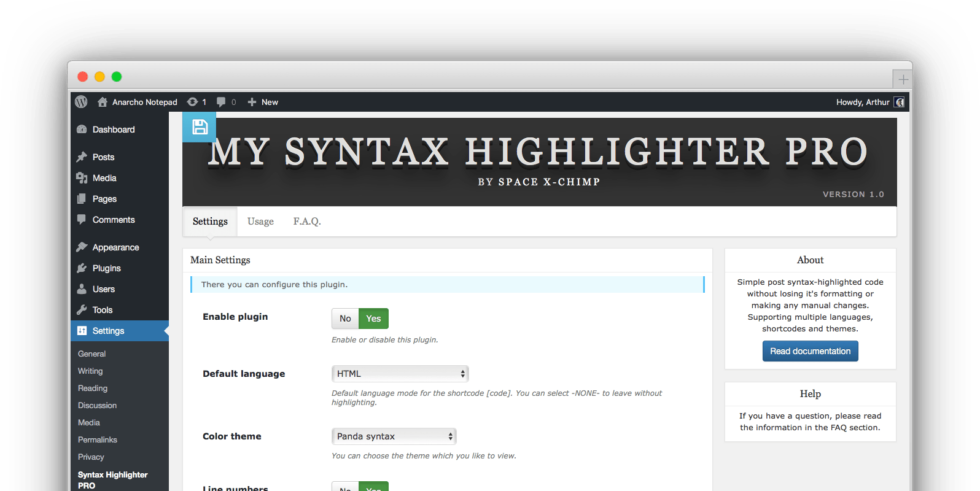Viewport: 980px width, 491px height.
Task: Open the comments bubble icon in admin bar
Action: [221, 102]
